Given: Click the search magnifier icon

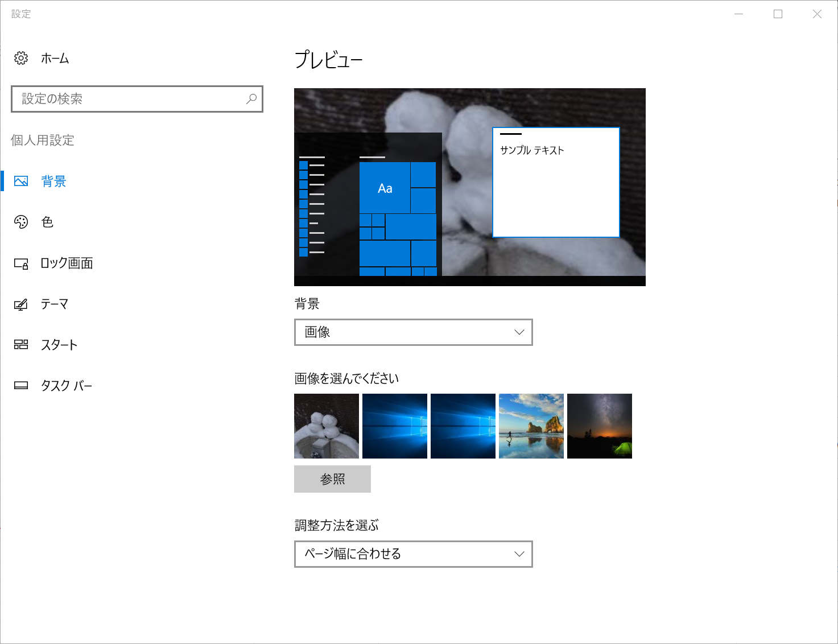Looking at the screenshot, I should click(251, 99).
